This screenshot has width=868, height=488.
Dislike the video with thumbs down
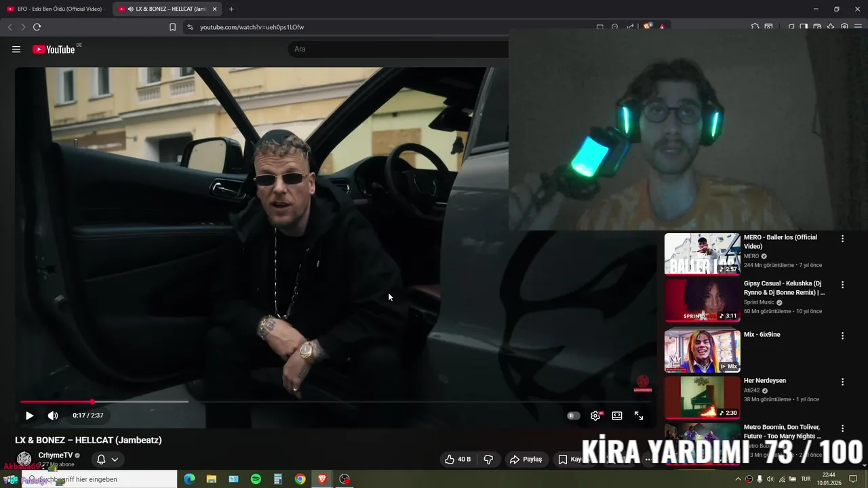click(488, 460)
